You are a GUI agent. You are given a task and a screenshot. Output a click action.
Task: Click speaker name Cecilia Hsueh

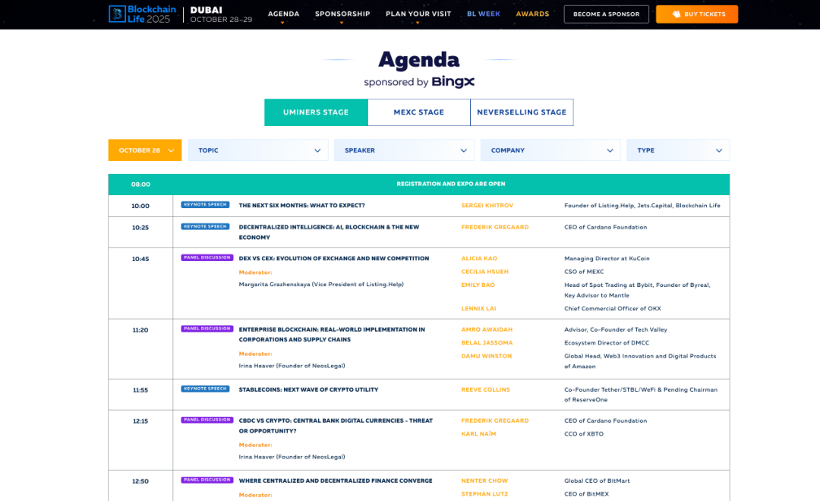point(484,272)
